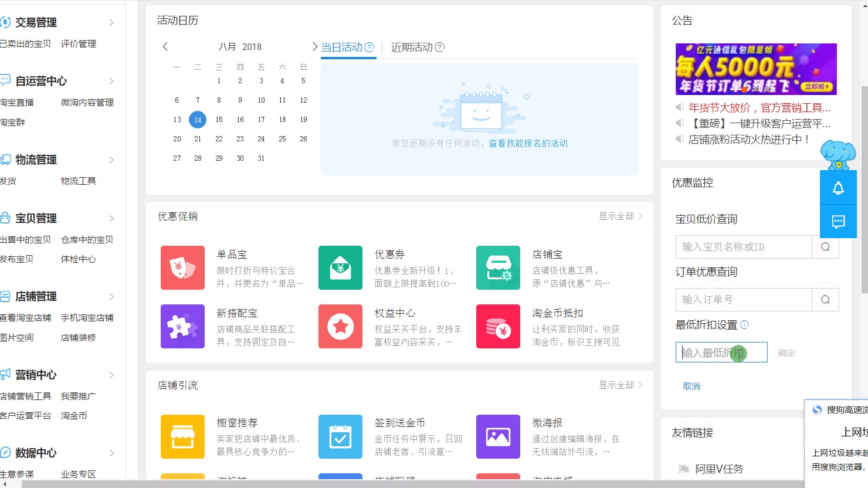Image resolution: width=868 pixels, height=488 pixels.
Task: Click the 宝贝名称或ID input field
Action: (744, 247)
